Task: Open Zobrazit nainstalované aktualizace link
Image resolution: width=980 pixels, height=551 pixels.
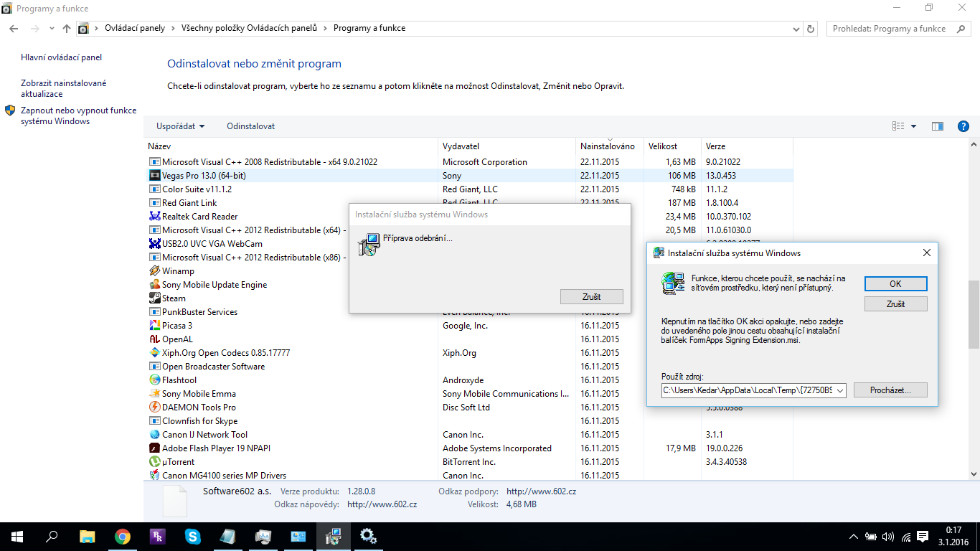Action: tap(63, 88)
